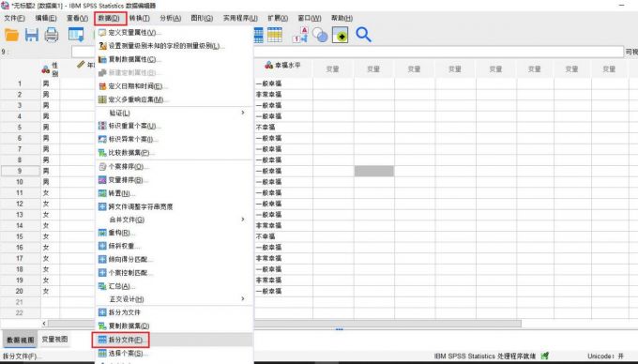Choose 重构(R) menu item
Screen dimensions: 638x364
pos(175,233)
